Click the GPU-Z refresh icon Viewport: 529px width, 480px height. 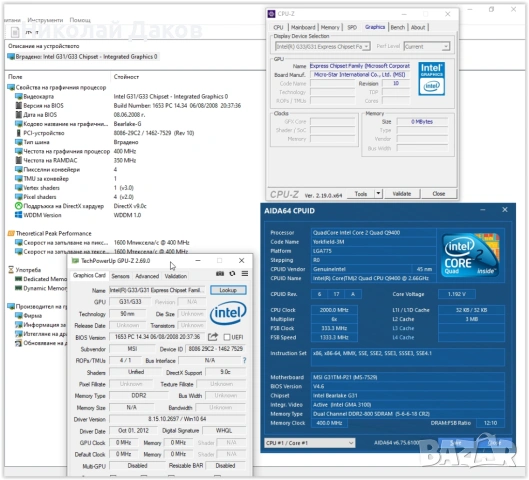tap(232, 274)
